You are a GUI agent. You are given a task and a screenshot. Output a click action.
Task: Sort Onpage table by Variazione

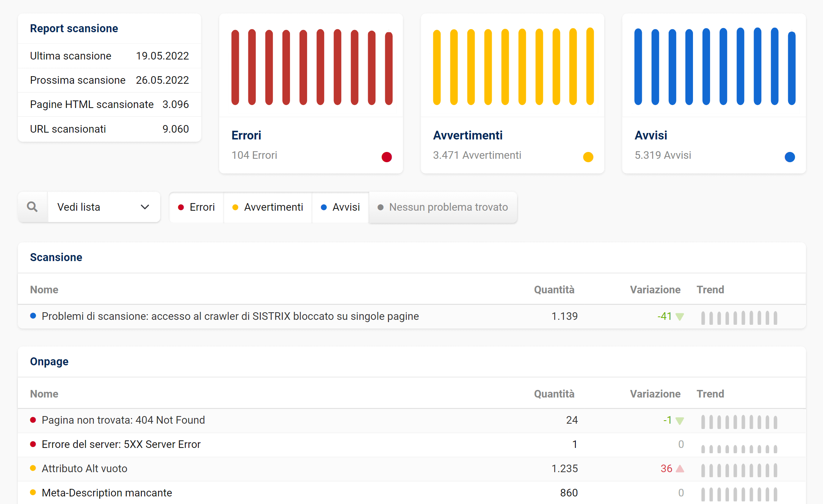[655, 394]
